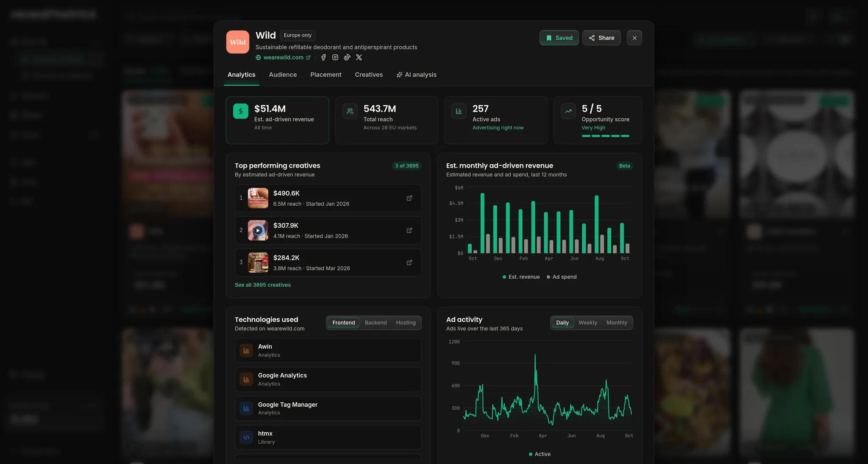This screenshot has width=868, height=464.
Task: Switch Technologies to Backend
Action: [x=376, y=323]
